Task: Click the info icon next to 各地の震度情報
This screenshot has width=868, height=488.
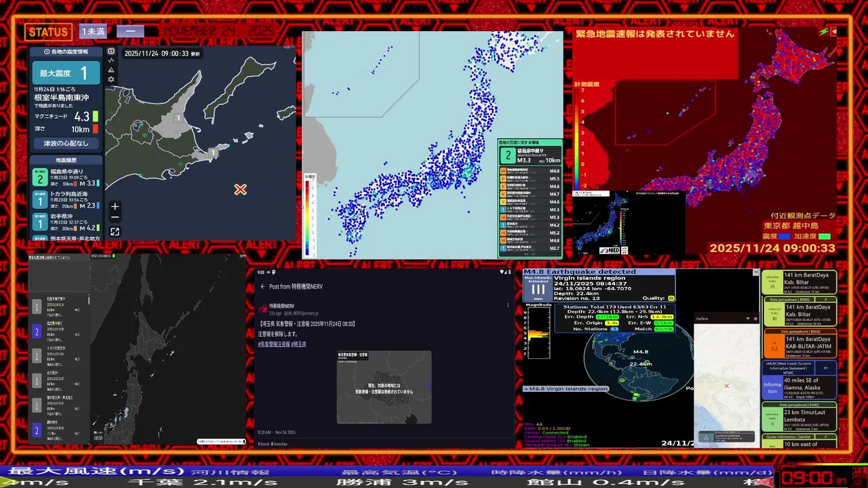Action: 46,52
